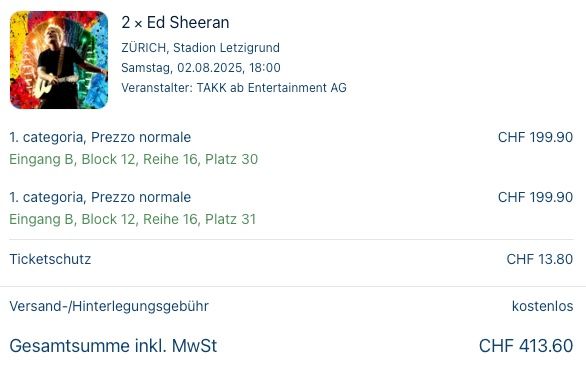Image resolution: width=586 pixels, height=375 pixels.
Task: Select the date 'Samstag, 02.08.2025, 18:00'
Action: pos(201,68)
